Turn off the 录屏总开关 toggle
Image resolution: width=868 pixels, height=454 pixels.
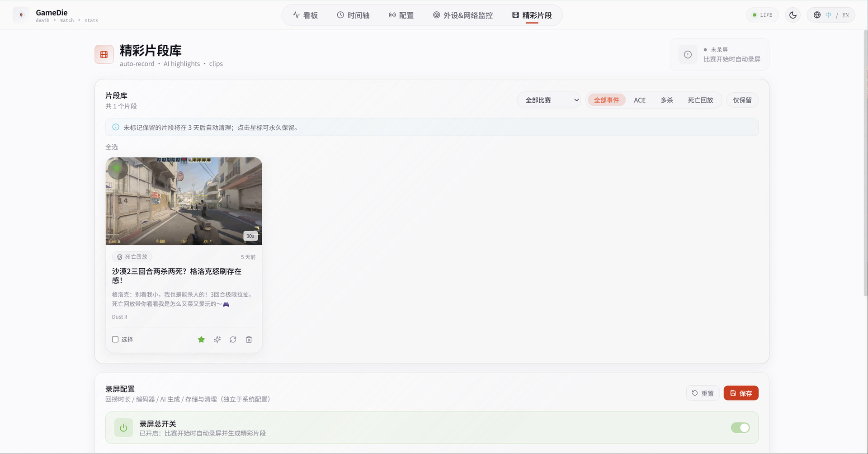[740, 428]
